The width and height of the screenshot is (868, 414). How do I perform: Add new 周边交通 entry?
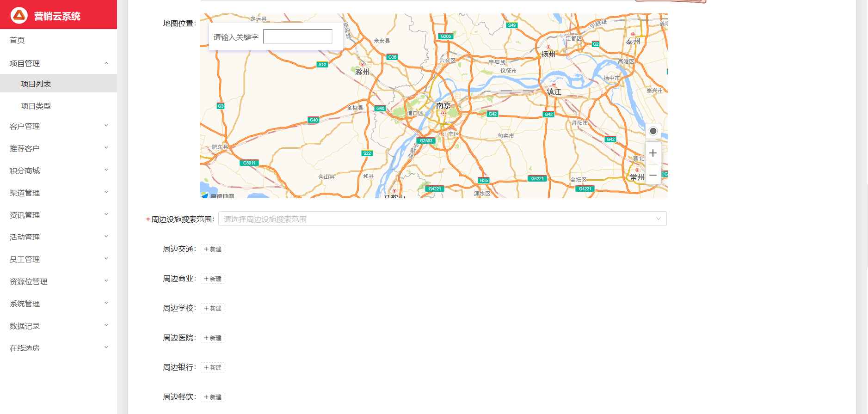[x=213, y=249]
